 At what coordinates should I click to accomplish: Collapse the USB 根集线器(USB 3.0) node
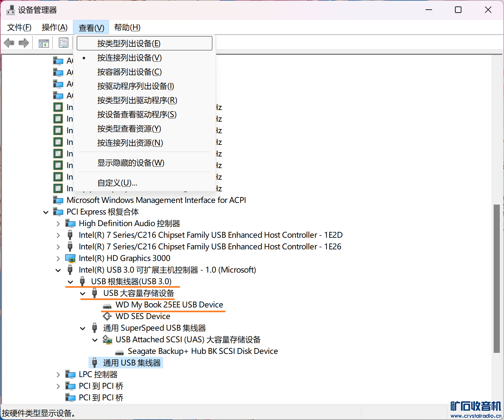tap(70, 282)
